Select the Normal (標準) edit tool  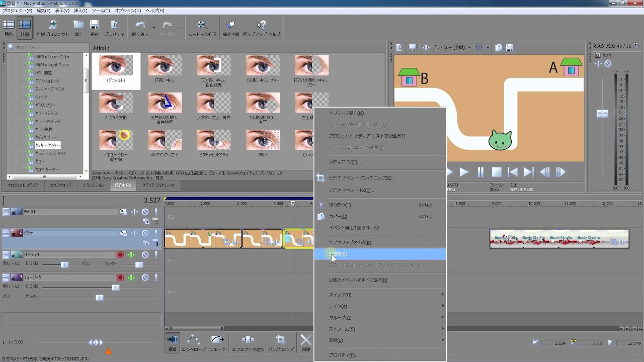click(x=173, y=342)
